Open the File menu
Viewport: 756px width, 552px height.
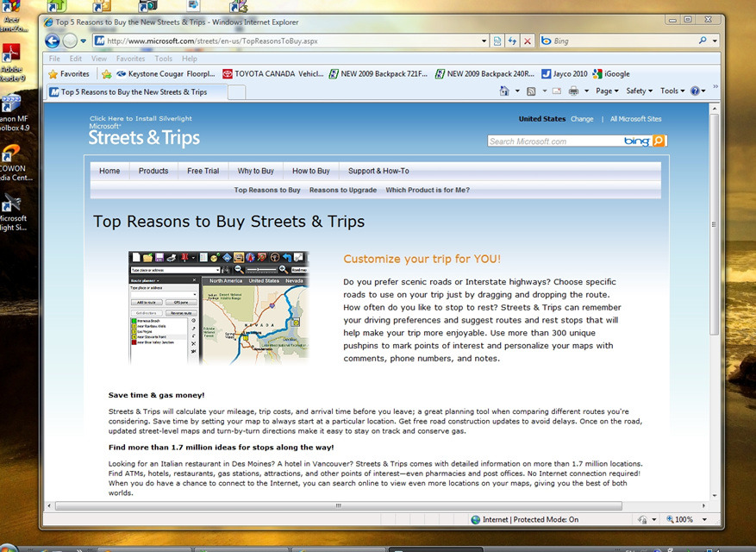click(54, 59)
